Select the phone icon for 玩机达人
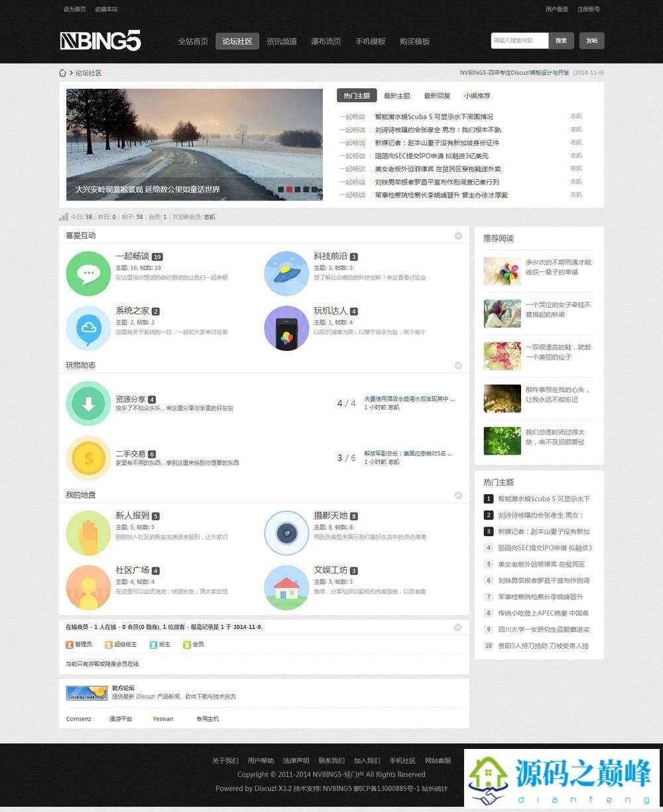This screenshot has width=663, height=812. coord(286,328)
